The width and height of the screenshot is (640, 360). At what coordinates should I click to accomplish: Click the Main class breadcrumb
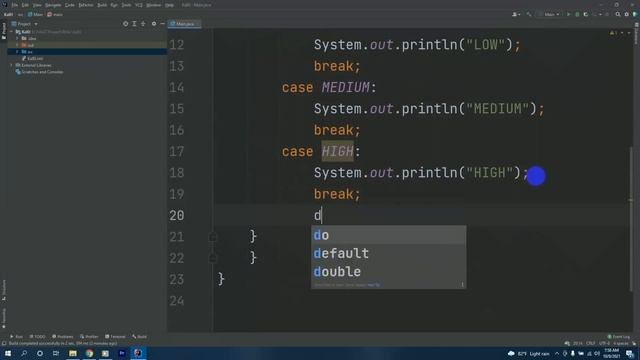tap(36, 14)
